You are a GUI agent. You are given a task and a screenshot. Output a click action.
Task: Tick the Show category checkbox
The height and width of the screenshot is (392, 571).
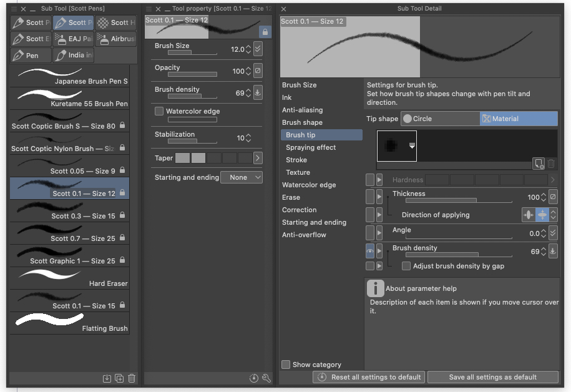[x=286, y=365]
